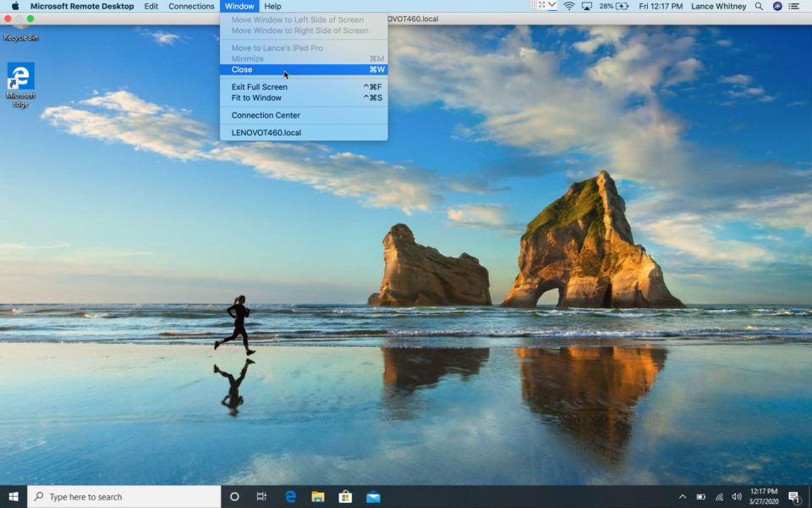Open Mail app from taskbar
Viewport: 812px width, 508px height.
pyautogui.click(x=373, y=497)
